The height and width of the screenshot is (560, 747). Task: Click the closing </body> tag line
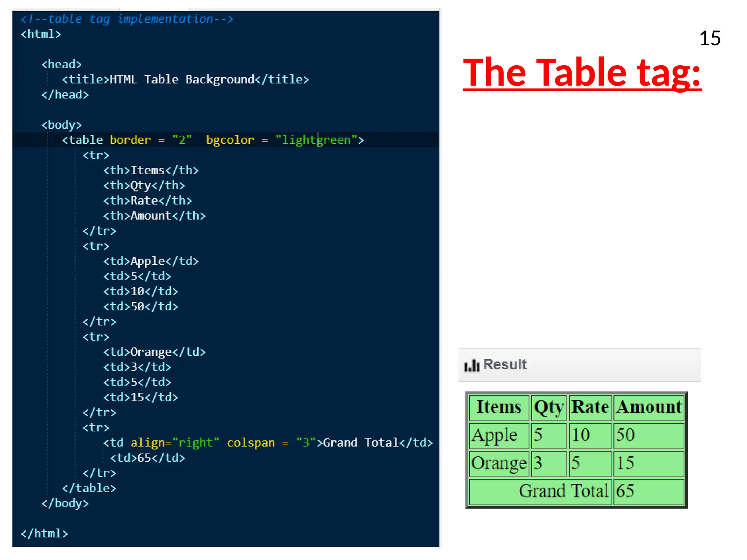pos(65,503)
